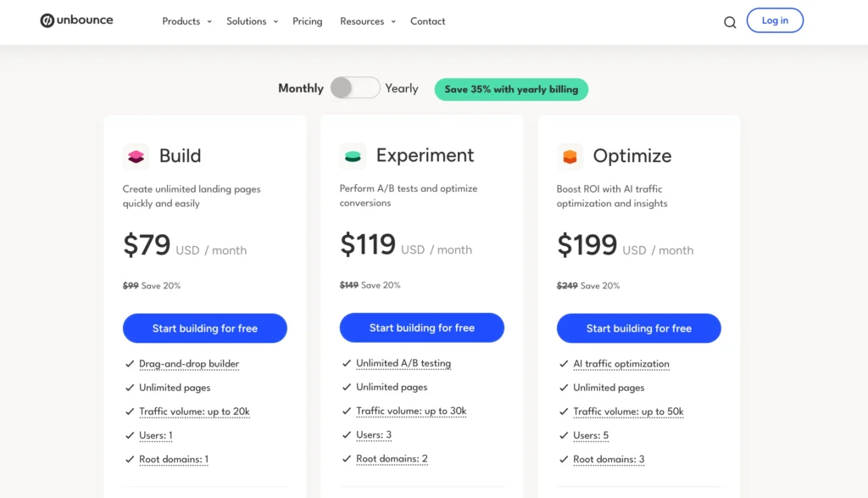Open the Traffic volume up to 20k link
Screen dimensions: 868x498
click(x=194, y=411)
